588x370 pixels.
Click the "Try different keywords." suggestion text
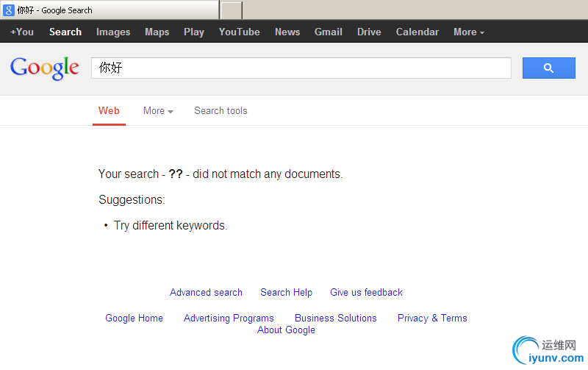point(171,226)
